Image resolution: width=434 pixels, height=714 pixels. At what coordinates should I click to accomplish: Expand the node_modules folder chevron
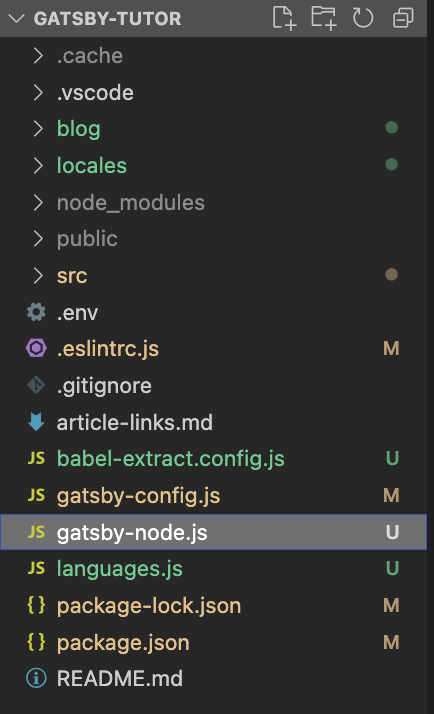(x=38, y=203)
